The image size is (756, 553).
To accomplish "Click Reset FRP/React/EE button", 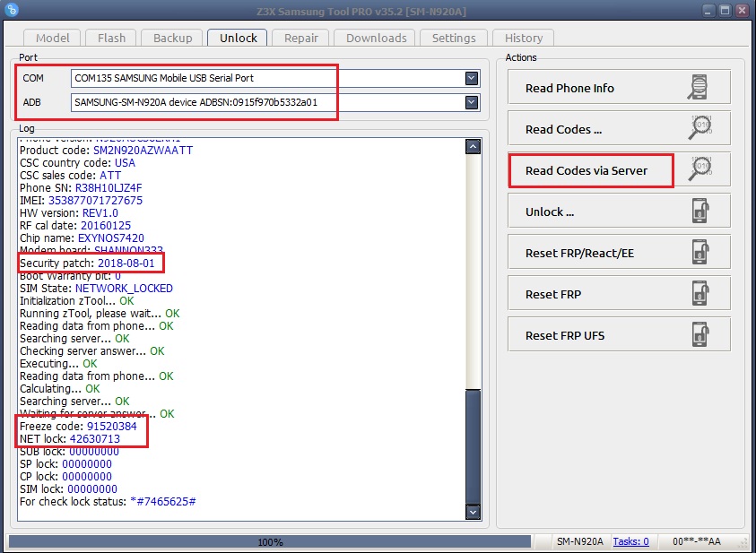I will tap(619, 253).
